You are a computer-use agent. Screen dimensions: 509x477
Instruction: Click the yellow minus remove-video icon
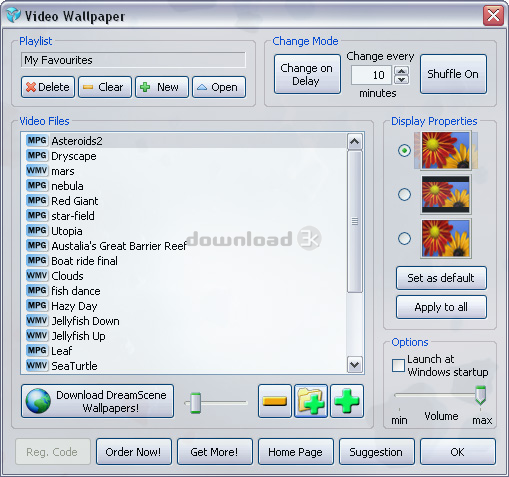(275, 401)
